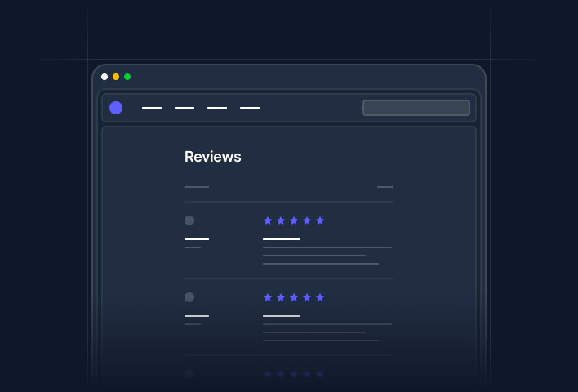Open the first review's title line

pos(282,239)
